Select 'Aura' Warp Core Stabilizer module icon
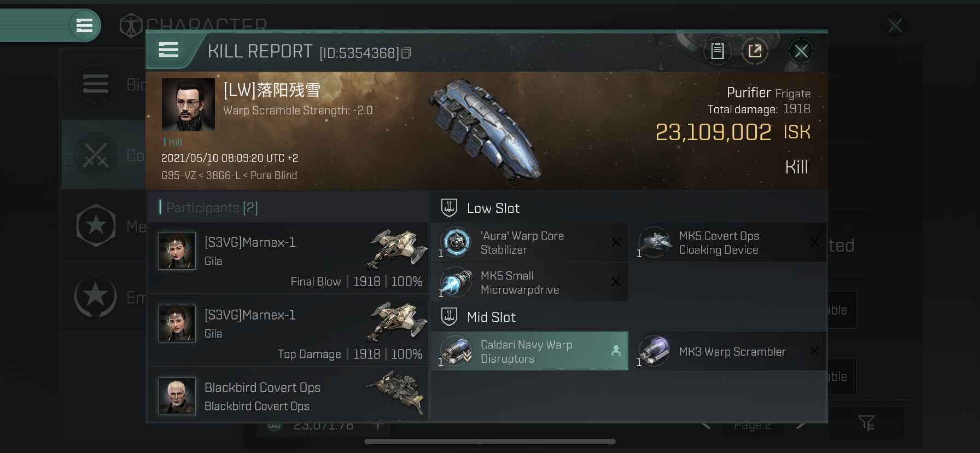Screen dimensions: 980x453 [x=456, y=242]
